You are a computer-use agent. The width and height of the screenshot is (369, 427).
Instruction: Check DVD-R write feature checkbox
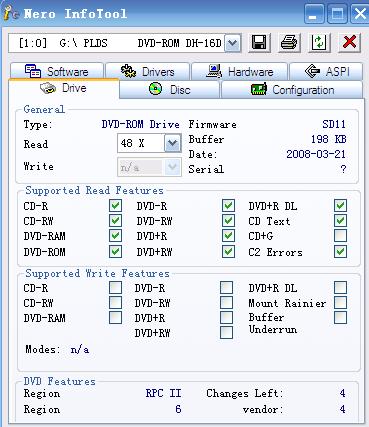point(226,288)
